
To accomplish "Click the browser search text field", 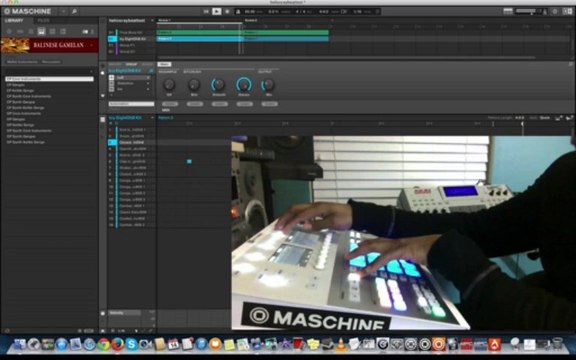I will pos(47,71).
